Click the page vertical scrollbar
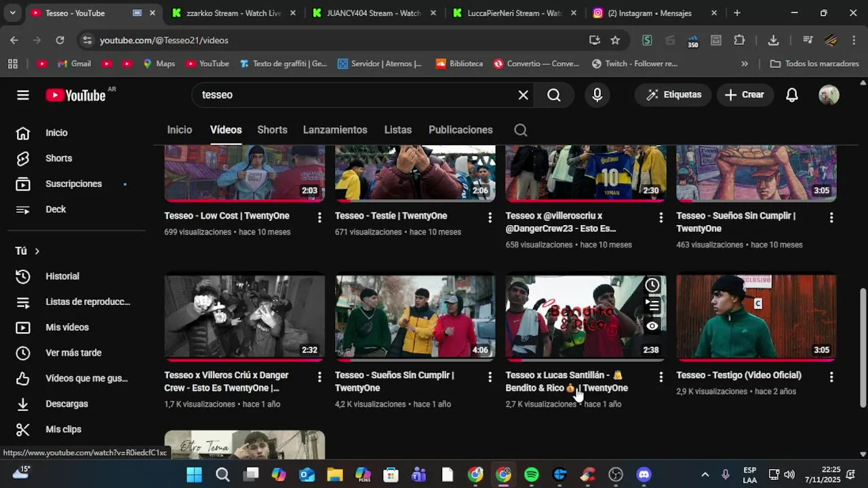The width and height of the screenshot is (868, 488). 863,348
